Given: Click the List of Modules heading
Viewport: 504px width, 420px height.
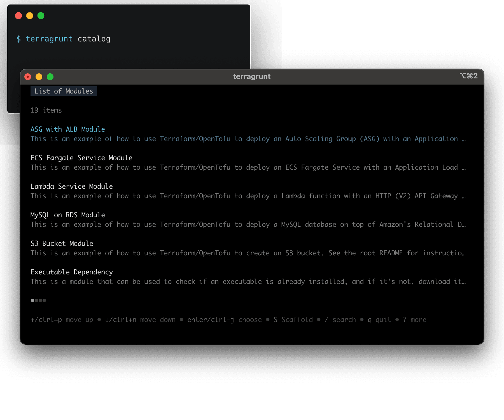Looking at the screenshot, I should pos(64,91).
